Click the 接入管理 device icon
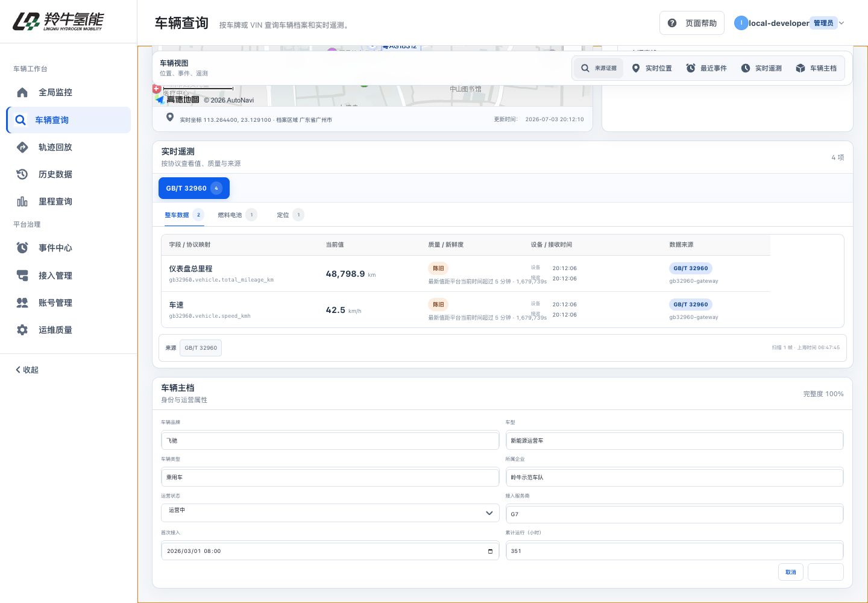Screen dimensions: 868x603 tap(22, 276)
